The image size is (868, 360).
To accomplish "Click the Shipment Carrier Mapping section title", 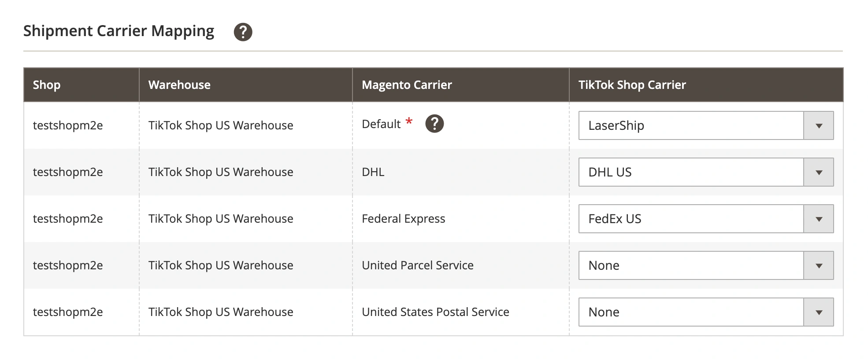I will point(119,31).
